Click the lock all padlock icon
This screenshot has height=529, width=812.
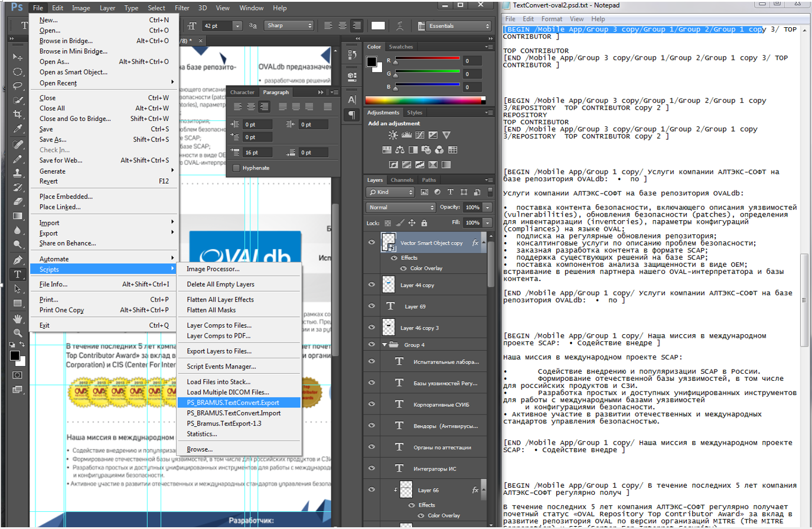click(x=424, y=223)
